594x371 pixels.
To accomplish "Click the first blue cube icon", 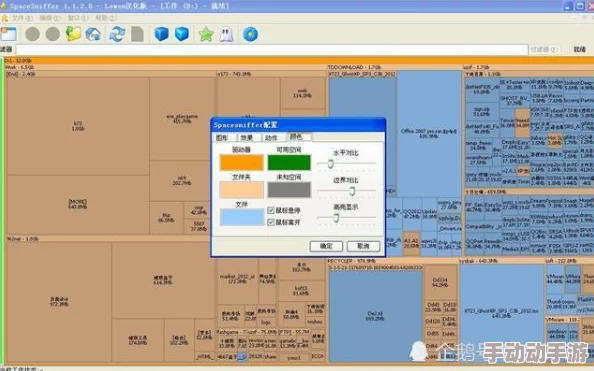I will pyautogui.click(x=162, y=34).
